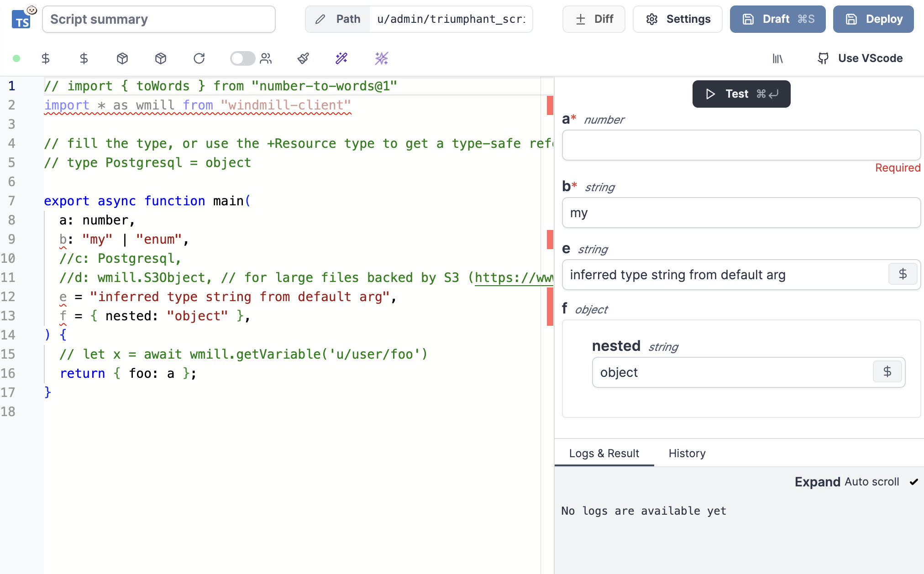
Task: Open the Settings button
Action: coord(677,19)
